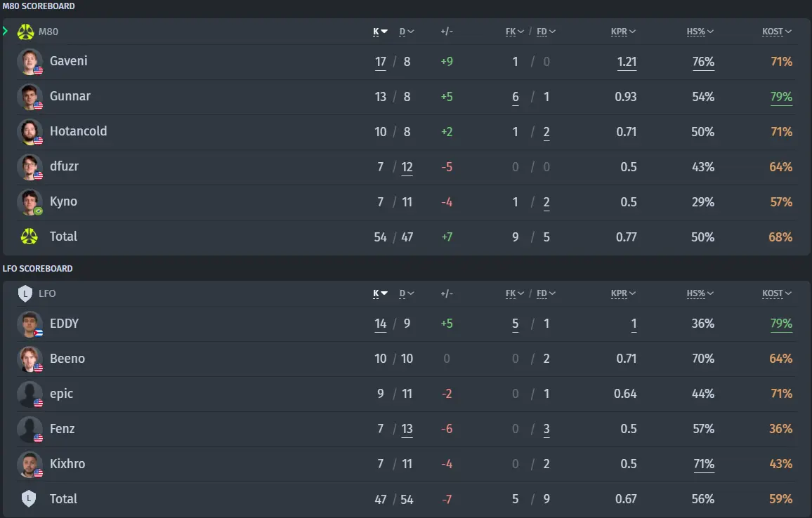
Task: Open Gaveni's player avatar
Action: [x=30, y=62]
